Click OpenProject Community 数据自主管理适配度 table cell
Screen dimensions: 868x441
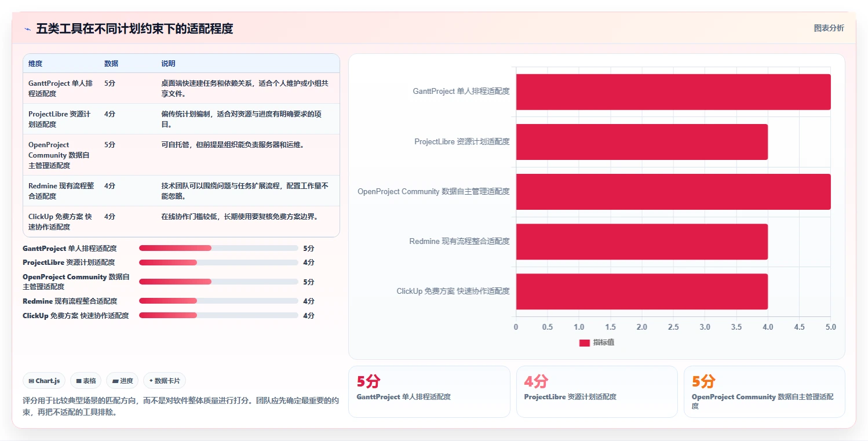(x=61, y=155)
